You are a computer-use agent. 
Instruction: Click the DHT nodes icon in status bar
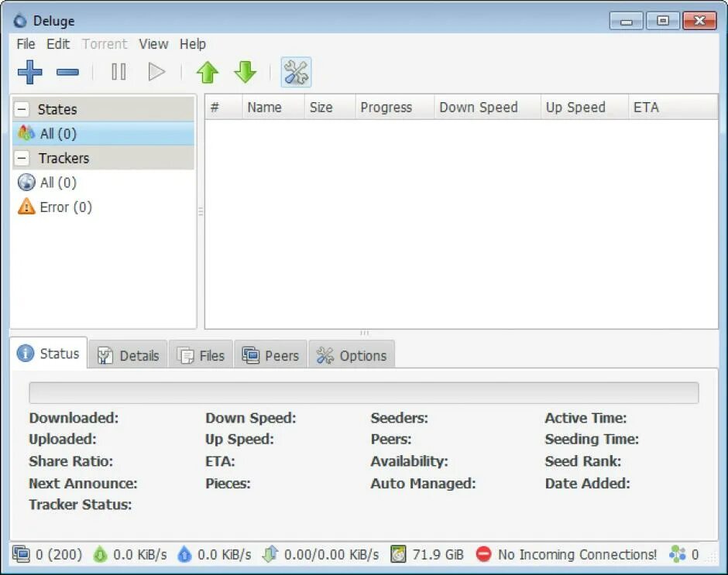678,554
